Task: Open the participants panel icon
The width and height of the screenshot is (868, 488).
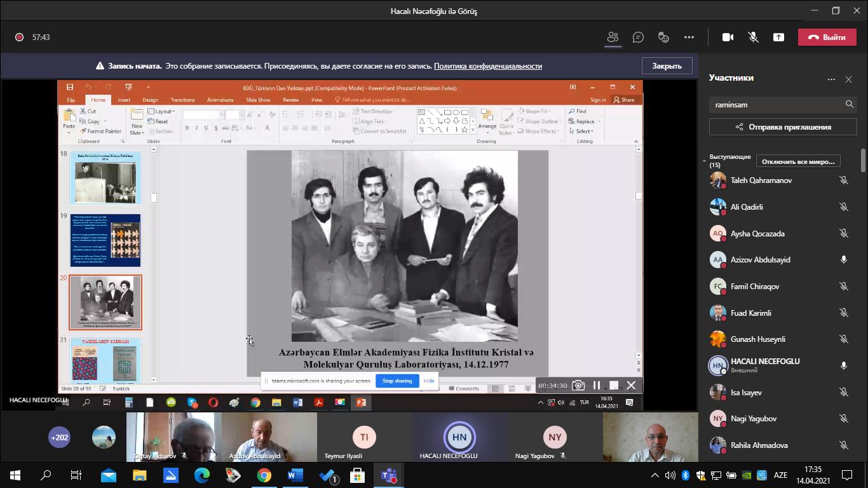Action: click(x=613, y=37)
